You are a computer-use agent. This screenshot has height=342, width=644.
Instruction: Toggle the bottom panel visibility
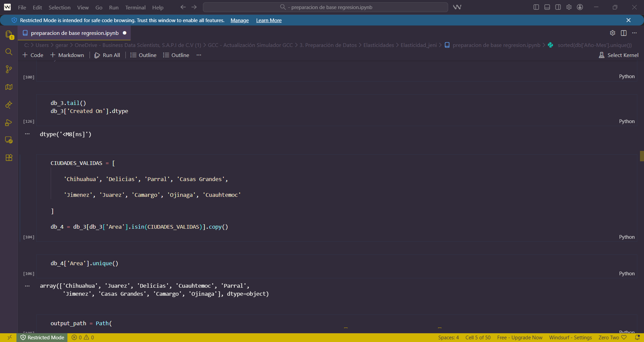[547, 7]
